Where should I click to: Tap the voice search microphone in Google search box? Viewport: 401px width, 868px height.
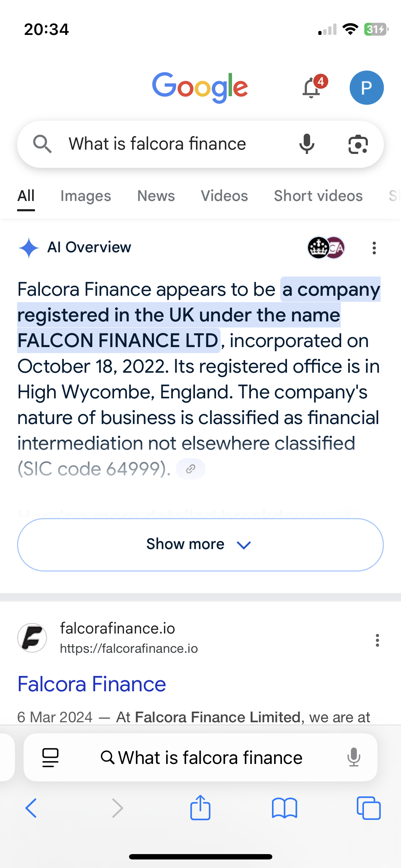pyautogui.click(x=307, y=144)
